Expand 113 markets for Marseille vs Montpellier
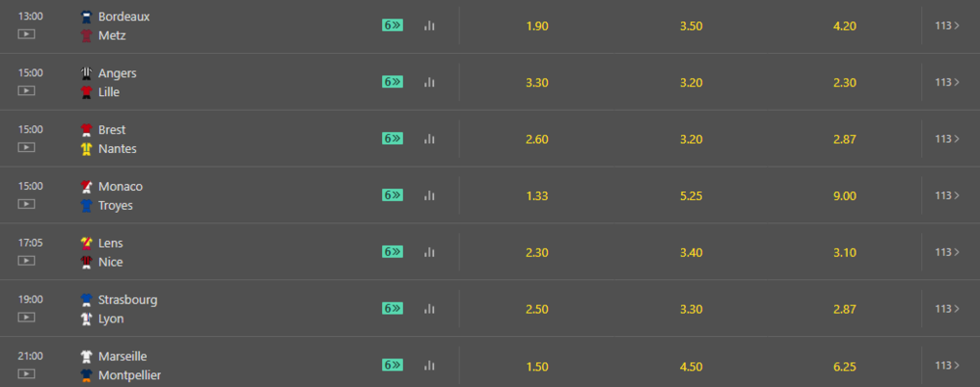The image size is (980, 387). point(947,365)
